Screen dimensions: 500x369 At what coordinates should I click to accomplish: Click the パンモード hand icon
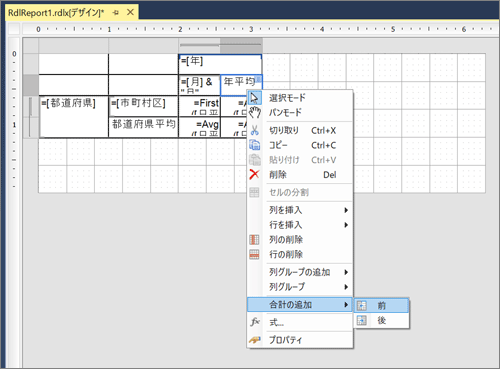[254, 113]
